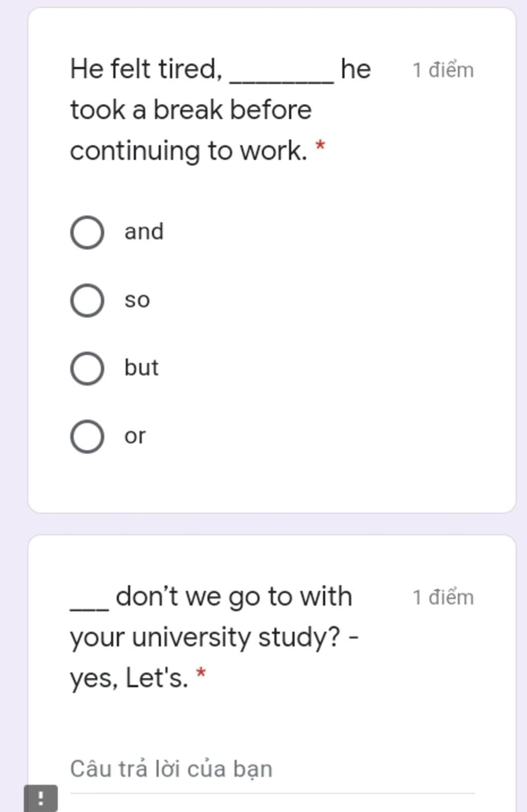Click the report problem exclamation icon

(x=41, y=798)
